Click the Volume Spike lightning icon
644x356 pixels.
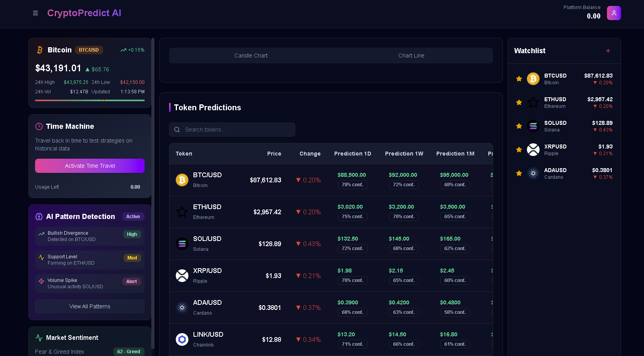pyautogui.click(x=41, y=281)
